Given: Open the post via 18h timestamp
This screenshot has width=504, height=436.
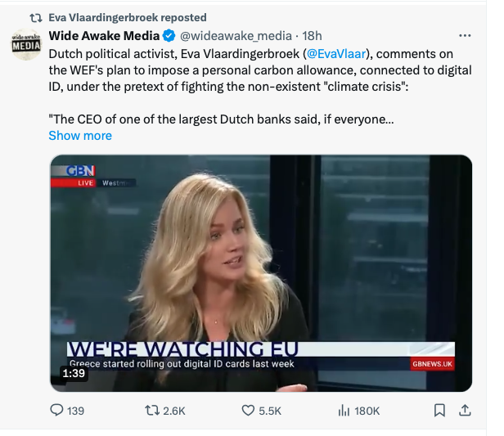Looking at the screenshot, I should click(x=313, y=36).
